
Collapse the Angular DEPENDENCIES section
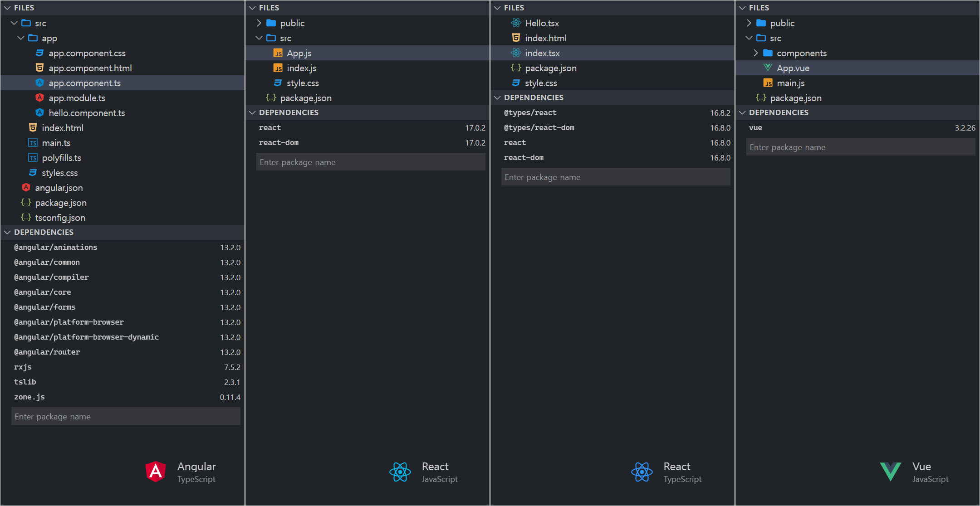pyautogui.click(x=7, y=232)
